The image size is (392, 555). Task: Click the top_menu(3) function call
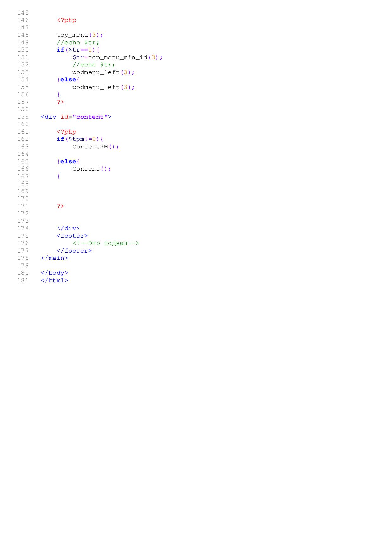[x=80, y=35]
